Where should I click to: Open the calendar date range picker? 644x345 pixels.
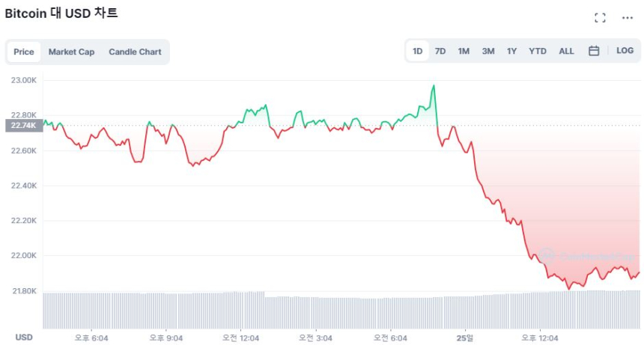click(594, 51)
